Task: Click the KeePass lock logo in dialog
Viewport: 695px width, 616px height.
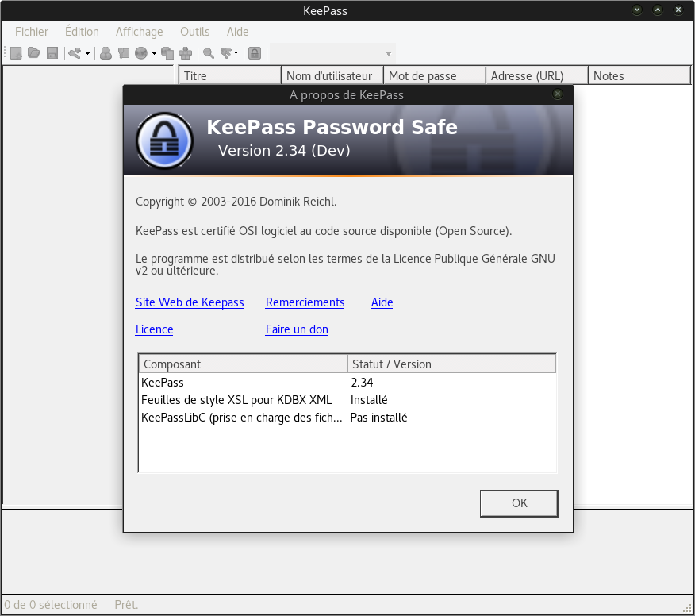Action: pos(164,141)
